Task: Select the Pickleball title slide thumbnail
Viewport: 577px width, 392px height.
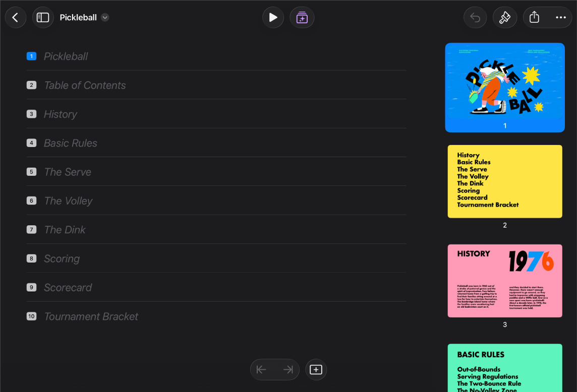Action: tap(505, 87)
